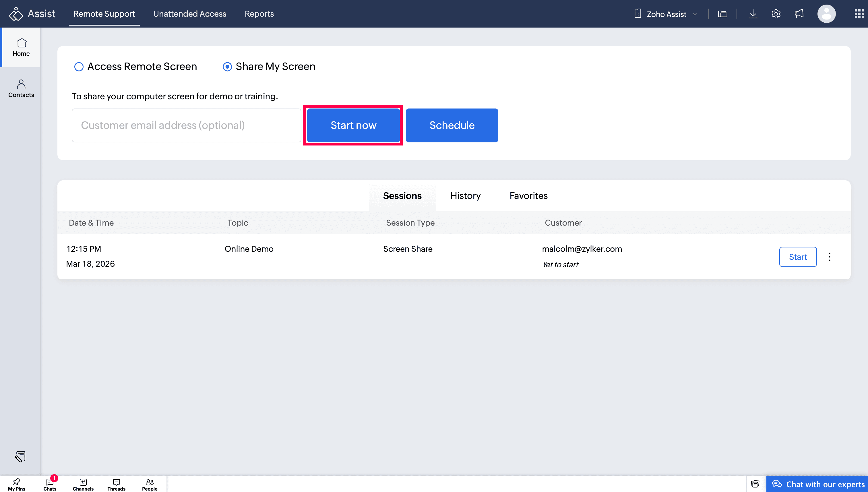Open settings gear in top bar

[776, 14]
